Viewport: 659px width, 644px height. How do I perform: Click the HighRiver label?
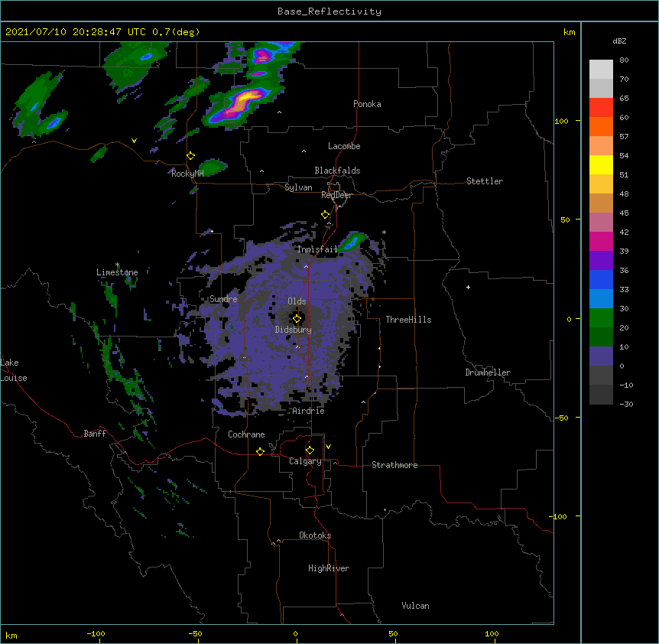[329, 568]
